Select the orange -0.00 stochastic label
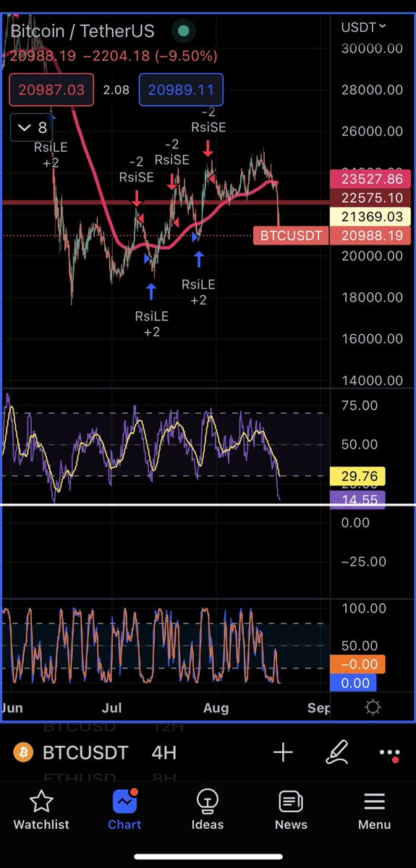The width and height of the screenshot is (416, 868). 357,665
